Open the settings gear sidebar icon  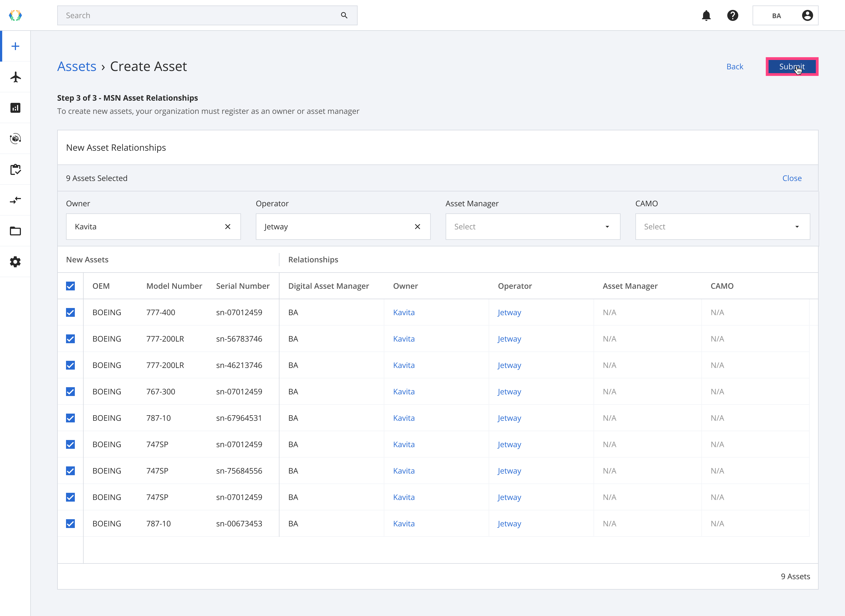[x=15, y=262]
